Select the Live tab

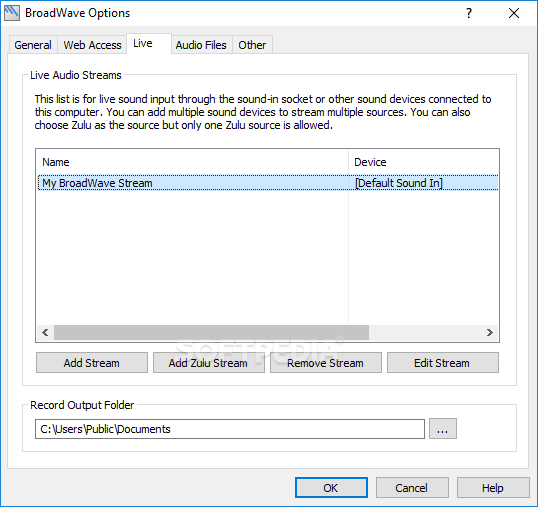149,44
